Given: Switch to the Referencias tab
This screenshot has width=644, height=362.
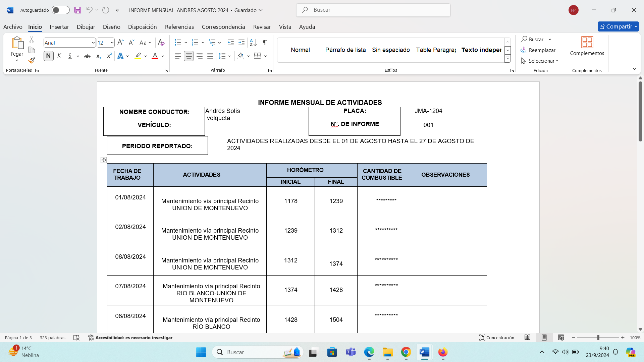Looking at the screenshot, I should [179, 27].
